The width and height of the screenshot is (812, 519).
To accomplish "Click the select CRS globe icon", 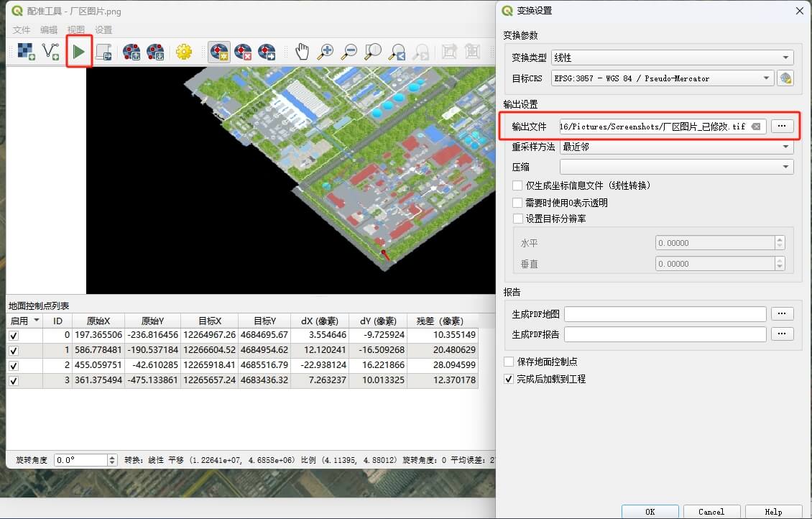I will pos(785,78).
